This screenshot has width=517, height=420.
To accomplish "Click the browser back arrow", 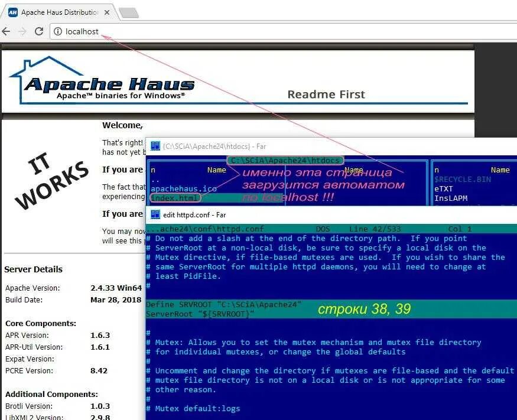I will coord(6,31).
